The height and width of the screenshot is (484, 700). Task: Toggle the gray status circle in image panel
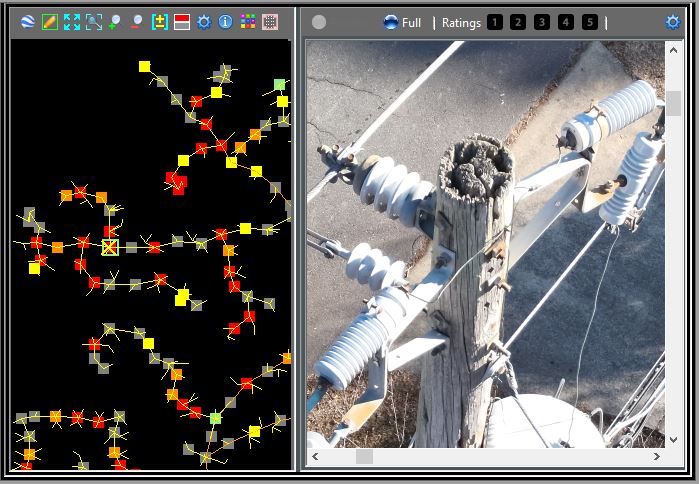pos(319,22)
